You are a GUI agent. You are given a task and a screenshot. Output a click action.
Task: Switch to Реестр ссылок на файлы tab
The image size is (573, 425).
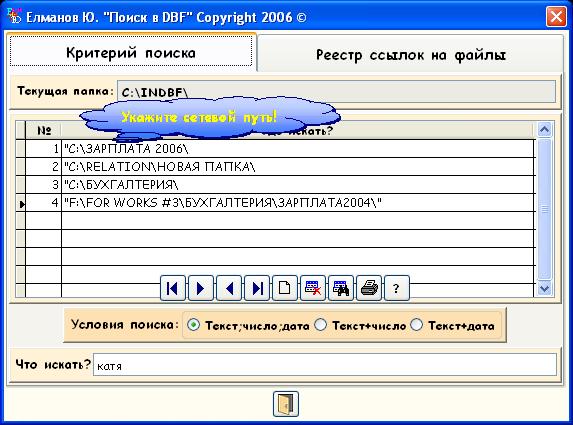click(x=410, y=54)
